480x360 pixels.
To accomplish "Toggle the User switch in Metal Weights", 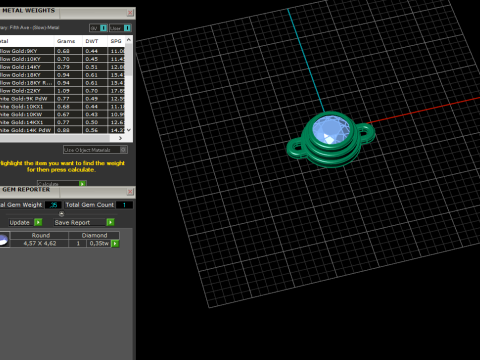I will coord(127,28).
